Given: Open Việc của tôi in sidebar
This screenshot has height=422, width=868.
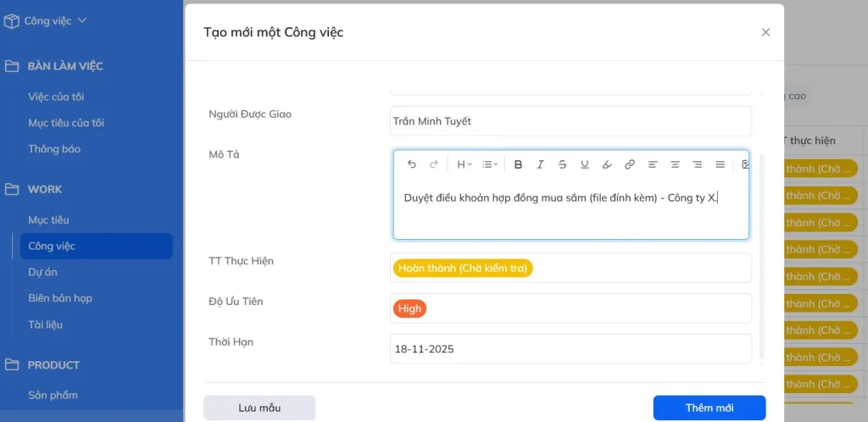Looking at the screenshot, I should pyautogui.click(x=56, y=97).
